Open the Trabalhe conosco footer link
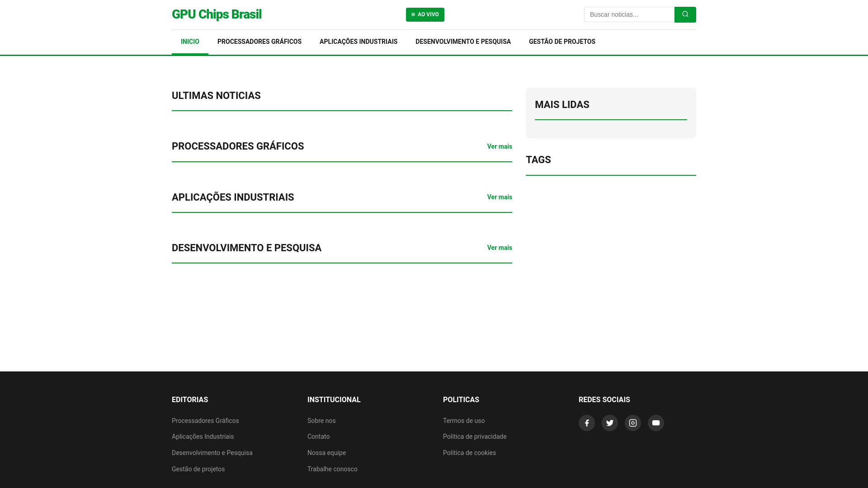The image size is (868, 488). click(332, 469)
